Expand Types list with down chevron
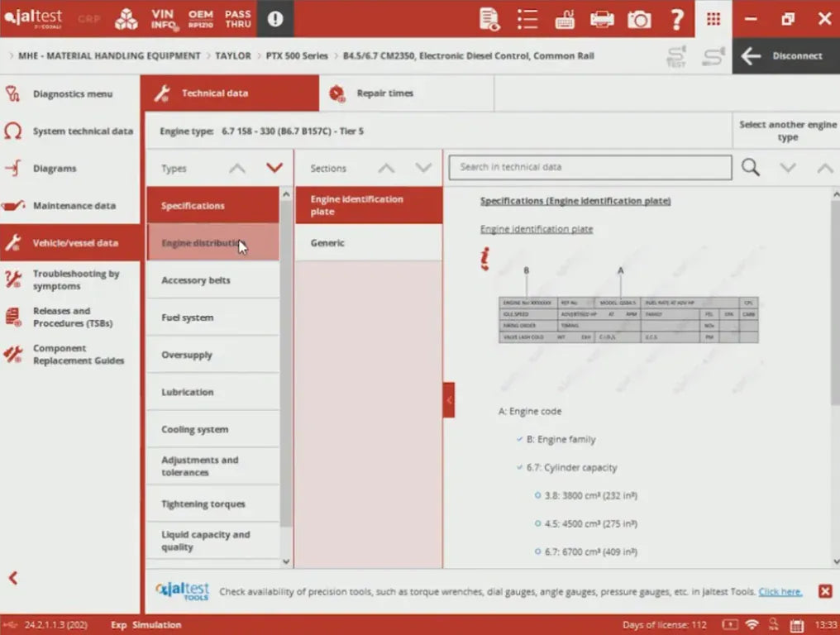This screenshot has height=635, width=840. point(274,168)
